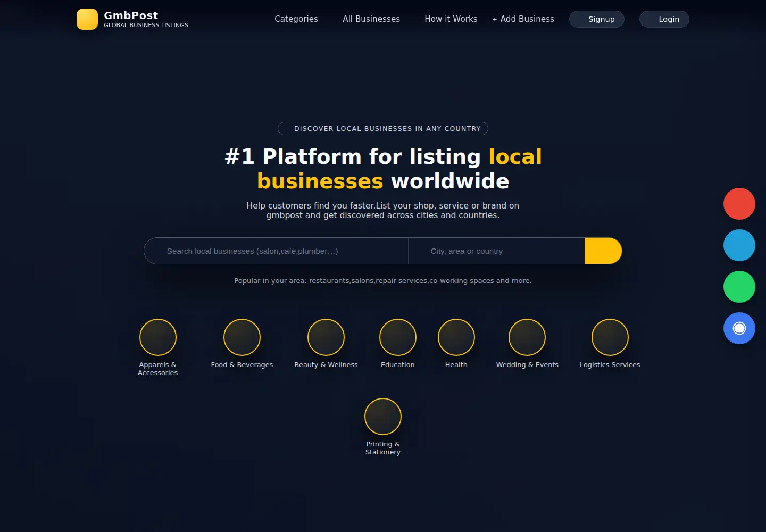Open the blue chat bubble button
Viewport: 766px width, 532px height.
click(739, 328)
